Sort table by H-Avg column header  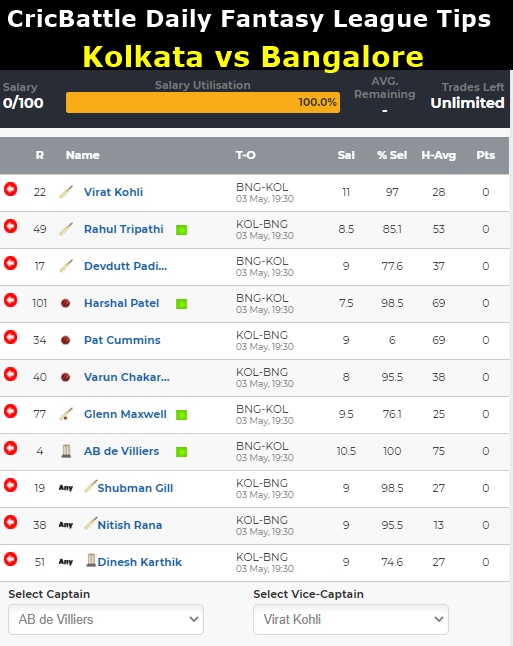(438, 155)
